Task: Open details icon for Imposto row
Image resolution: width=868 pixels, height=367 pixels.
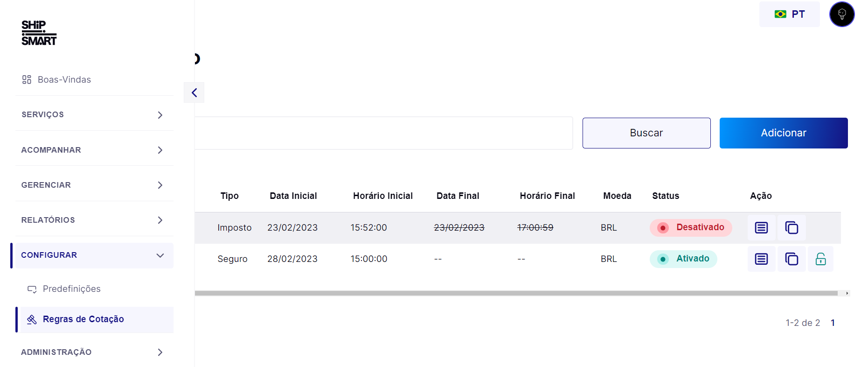Action: [x=761, y=228]
